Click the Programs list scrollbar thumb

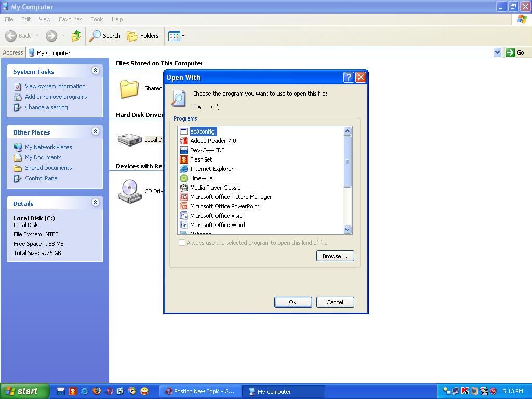click(x=347, y=162)
